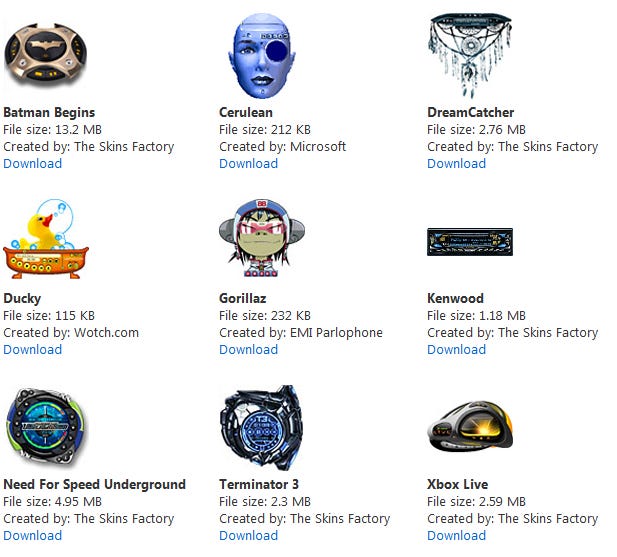Screen dimensions: 617x557
Task: Download the Batman Begins skin
Action: coord(33,163)
